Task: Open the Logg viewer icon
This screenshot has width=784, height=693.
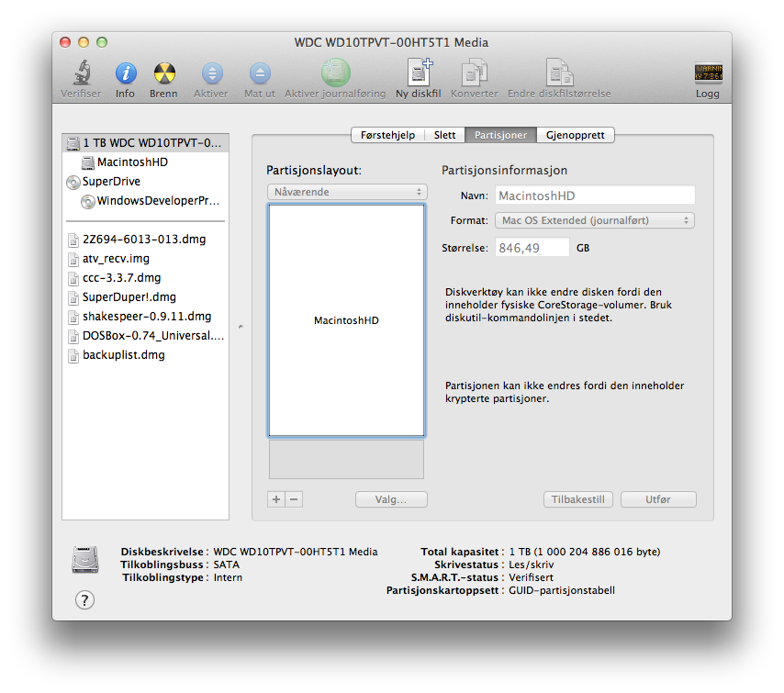Action: click(708, 73)
